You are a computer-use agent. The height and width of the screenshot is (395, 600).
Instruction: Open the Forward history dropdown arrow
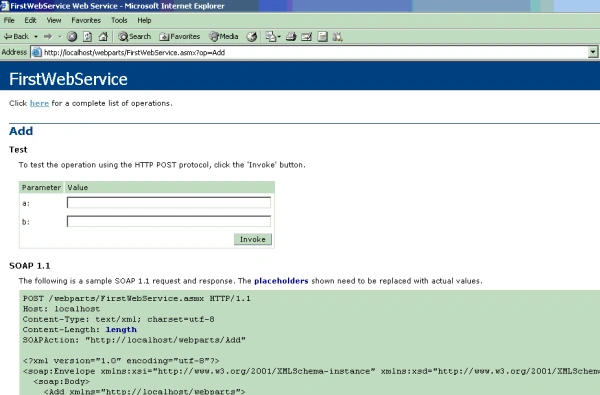point(60,37)
